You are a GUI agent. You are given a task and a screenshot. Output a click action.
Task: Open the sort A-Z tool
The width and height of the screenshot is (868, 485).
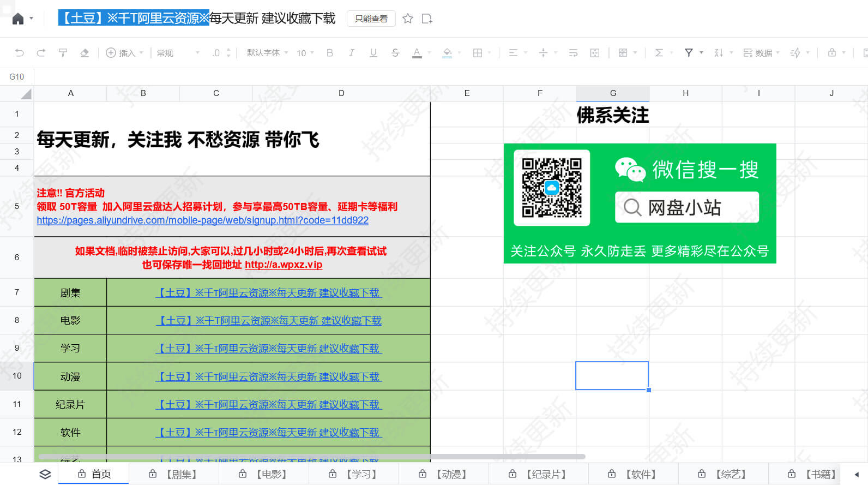click(x=719, y=53)
